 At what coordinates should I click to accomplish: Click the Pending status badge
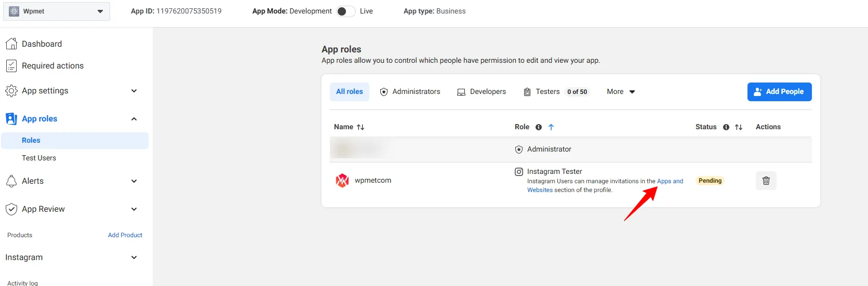[710, 181]
